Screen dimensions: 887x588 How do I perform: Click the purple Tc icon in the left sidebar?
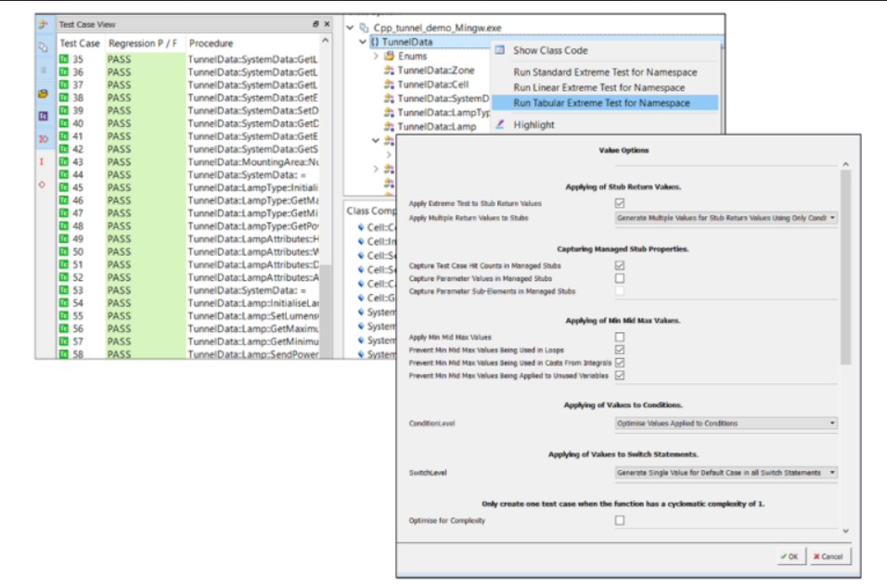(x=43, y=116)
